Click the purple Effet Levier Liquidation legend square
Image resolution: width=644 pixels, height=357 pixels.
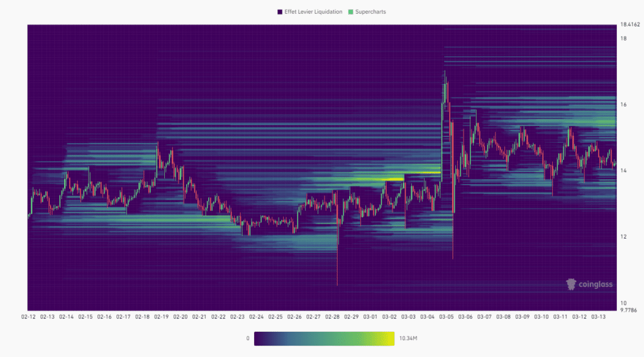279,11
